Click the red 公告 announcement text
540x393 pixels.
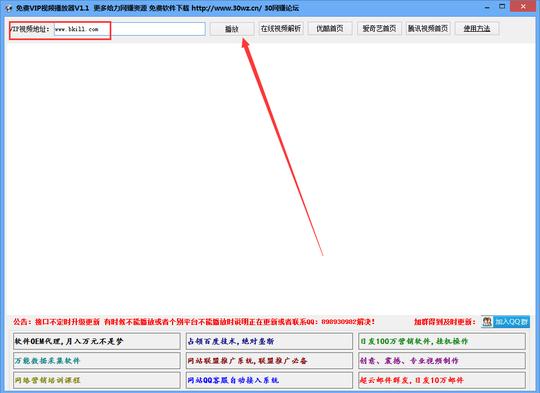click(194, 322)
